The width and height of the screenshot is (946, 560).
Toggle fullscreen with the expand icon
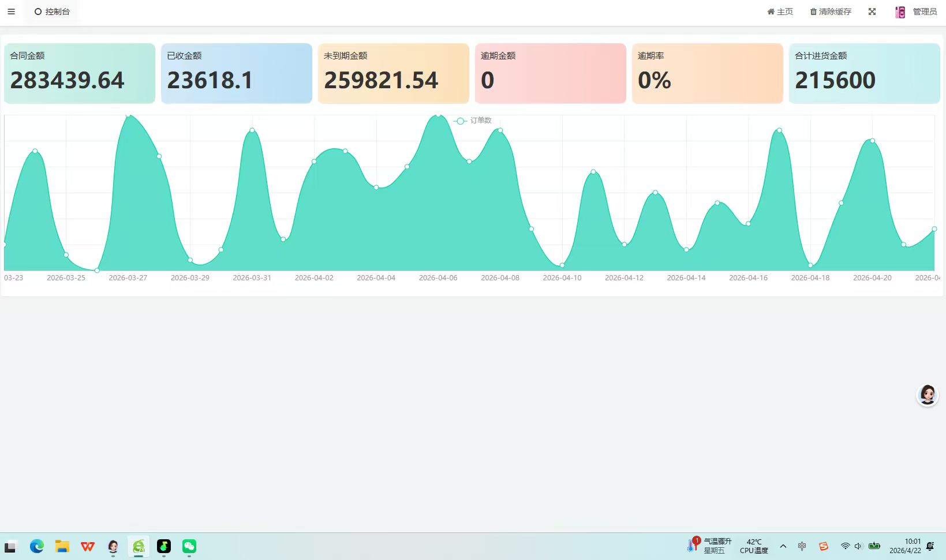click(872, 12)
